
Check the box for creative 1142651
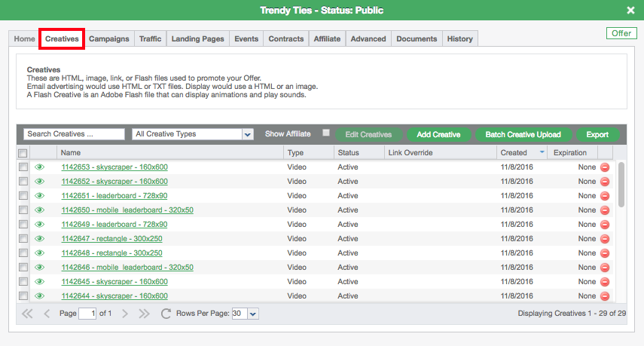point(23,196)
